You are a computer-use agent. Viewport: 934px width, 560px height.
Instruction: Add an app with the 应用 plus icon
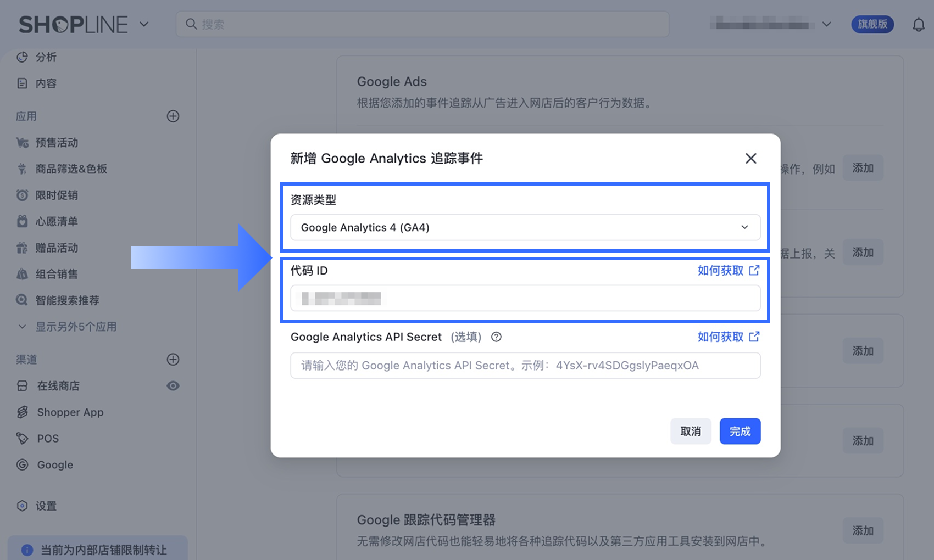(x=173, y=116)
